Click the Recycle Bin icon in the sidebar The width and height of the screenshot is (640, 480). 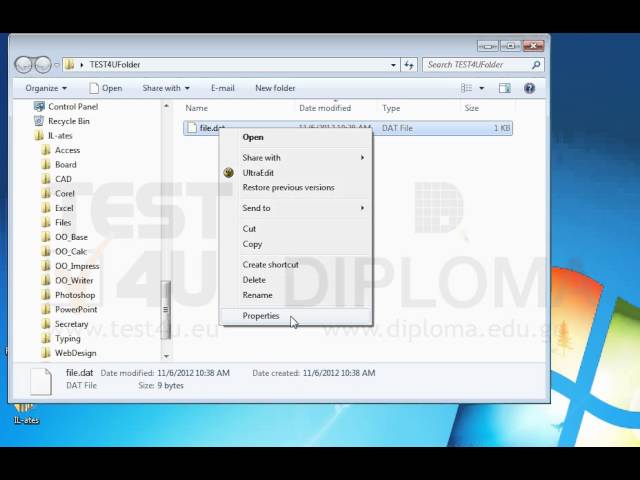[39, 121]
